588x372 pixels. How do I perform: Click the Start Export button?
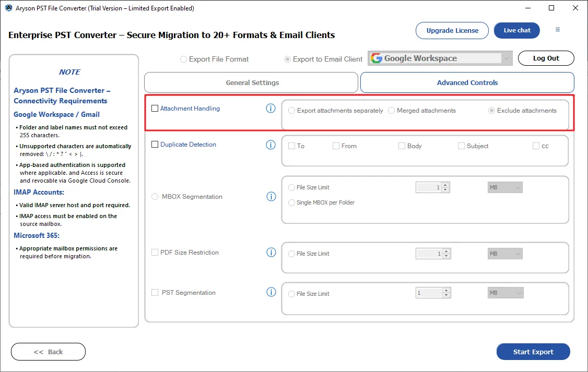[533, 352]
